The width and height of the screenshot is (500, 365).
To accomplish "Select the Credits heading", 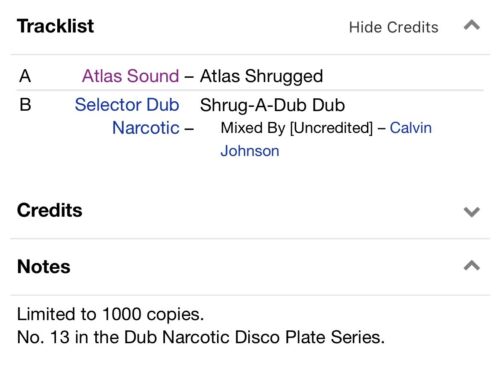I will tap(50, 210).
